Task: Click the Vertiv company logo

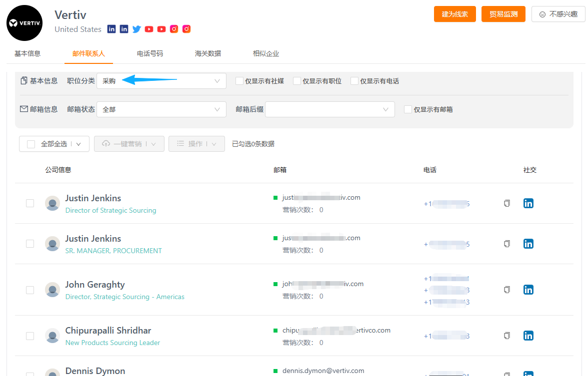Action: tap(25, 23)
